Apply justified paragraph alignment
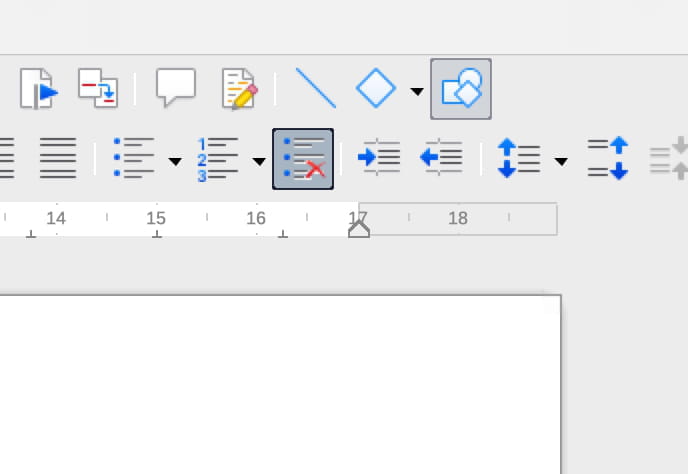This screenshot has height=474, width=688. (58, 158)
